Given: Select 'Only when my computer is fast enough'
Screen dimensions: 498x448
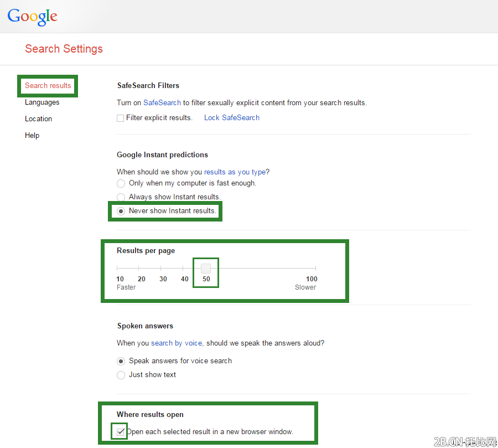Looking at the screenshot, I should point(121,183).
